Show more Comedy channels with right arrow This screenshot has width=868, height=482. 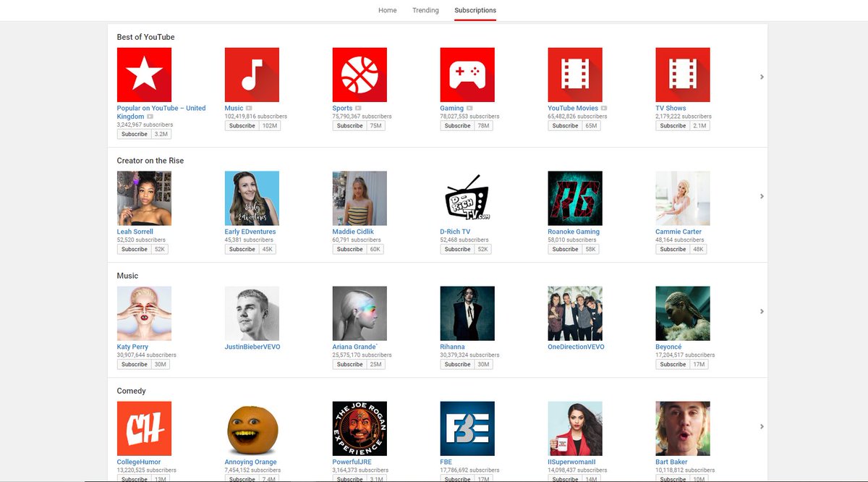pos(762,426)
